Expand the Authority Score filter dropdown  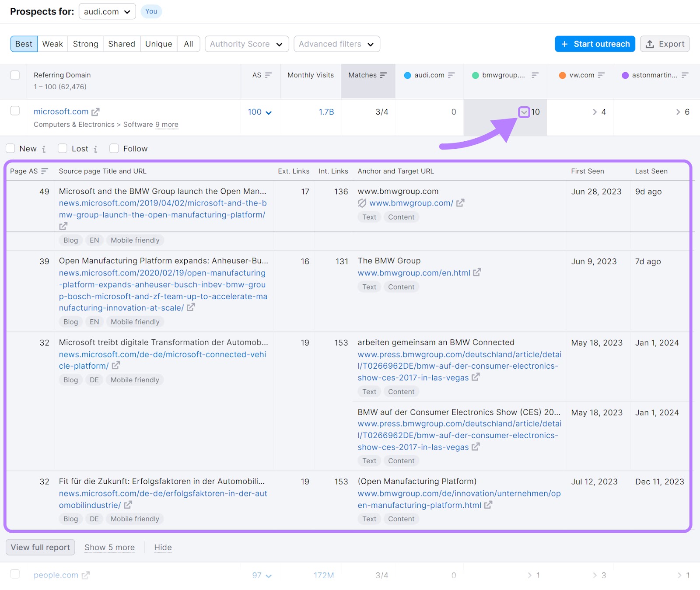point(247,44)
